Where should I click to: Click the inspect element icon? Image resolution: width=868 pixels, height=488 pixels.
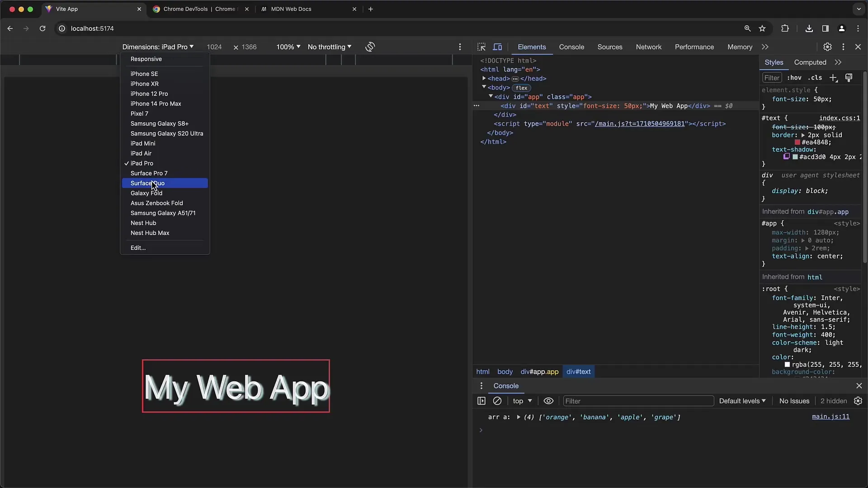(481, 47)
